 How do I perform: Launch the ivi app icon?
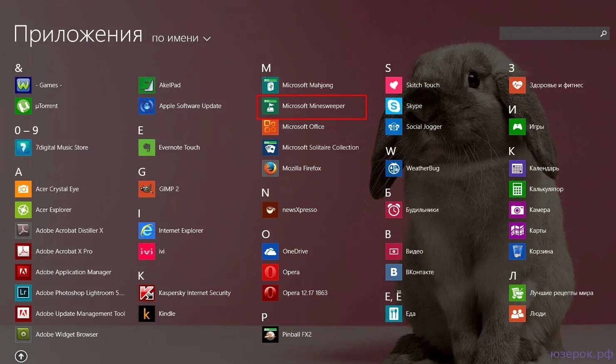[147, 251]
